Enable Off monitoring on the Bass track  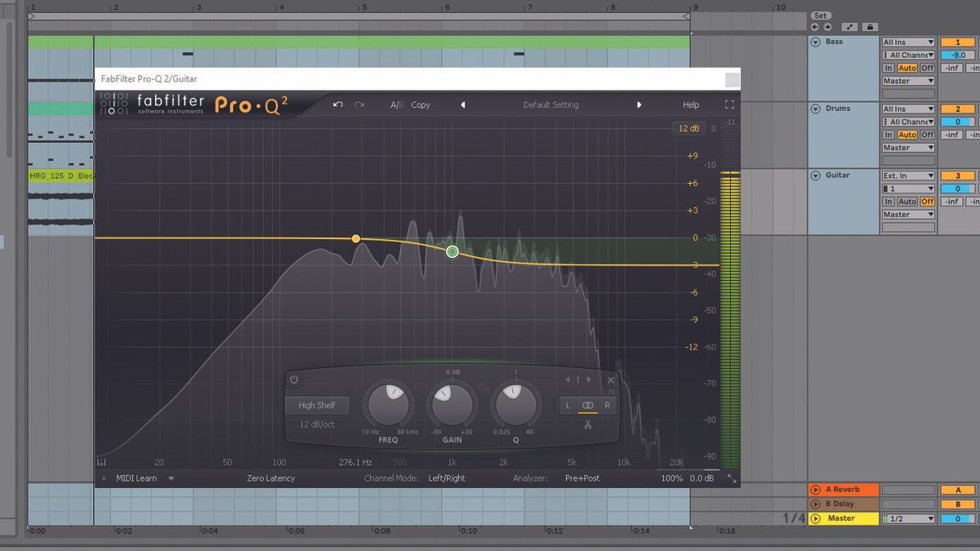[929, 67]
